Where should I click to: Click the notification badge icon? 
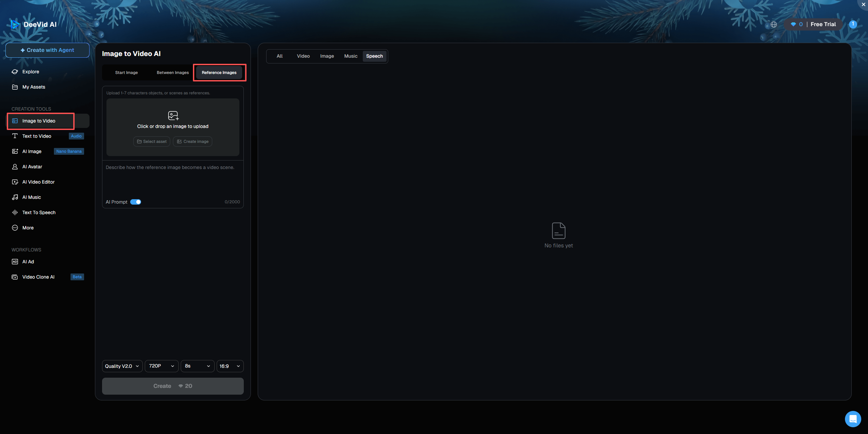(x=853, y=24)
